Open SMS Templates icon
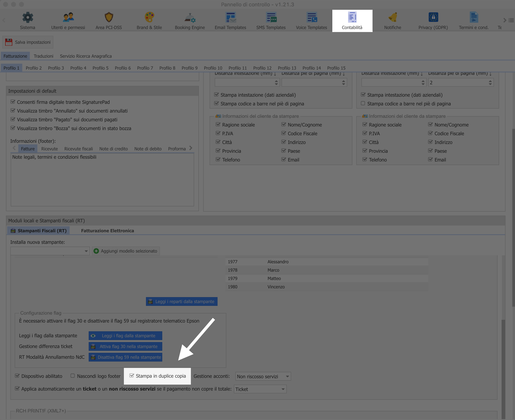The height and width of the screenshot is (420, 515). 271,17
